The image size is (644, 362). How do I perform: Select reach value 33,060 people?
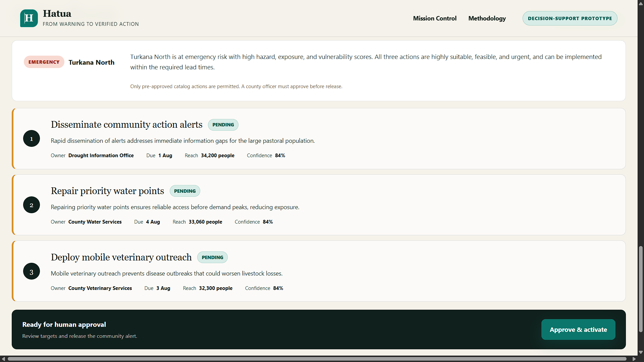[x=205, y=222]
